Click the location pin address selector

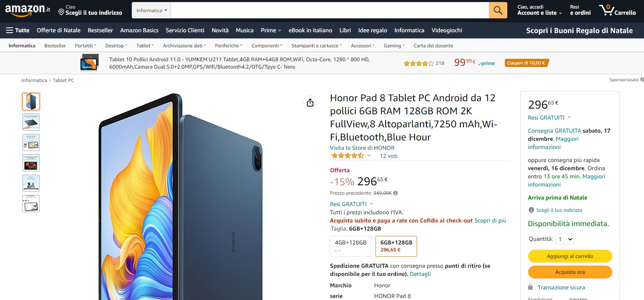tap(90, 10)
